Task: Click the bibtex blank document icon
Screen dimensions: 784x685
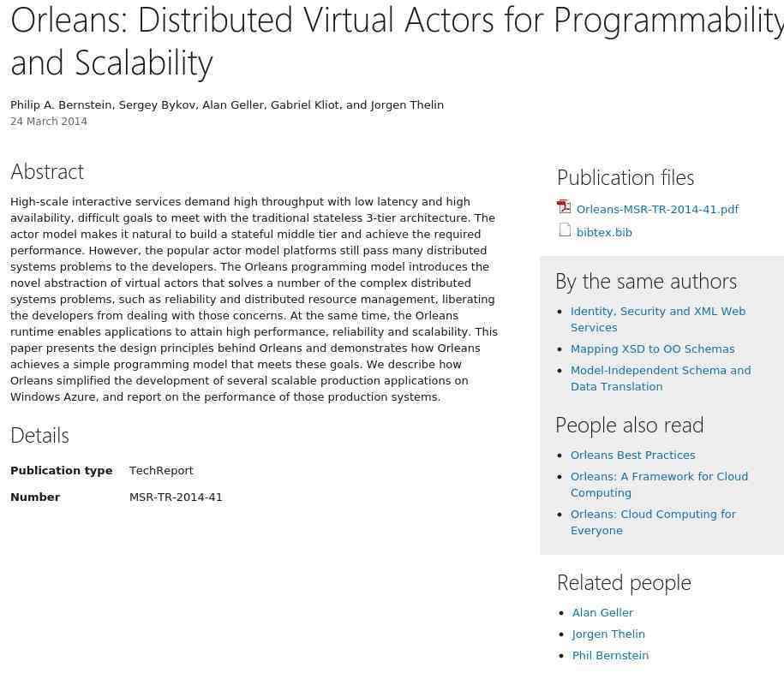Action: 565,229
